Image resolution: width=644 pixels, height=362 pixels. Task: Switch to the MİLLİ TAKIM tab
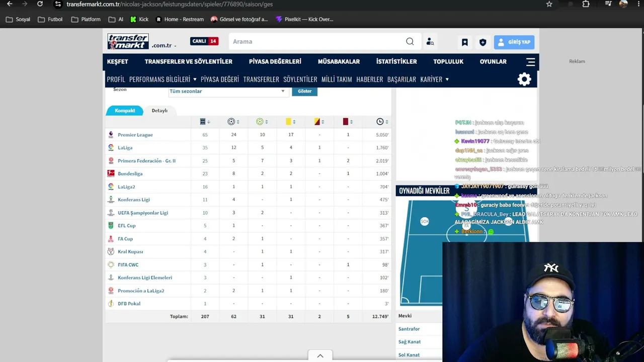(337, 79)
